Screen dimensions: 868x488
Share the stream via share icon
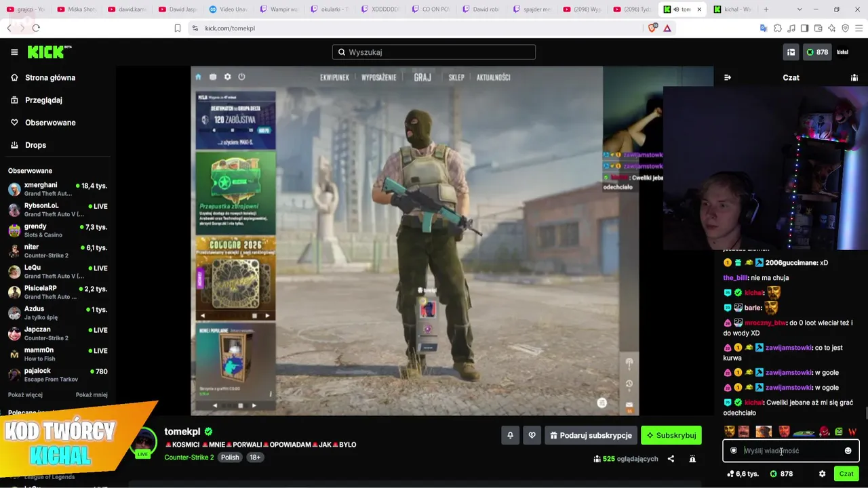(671, 459)
